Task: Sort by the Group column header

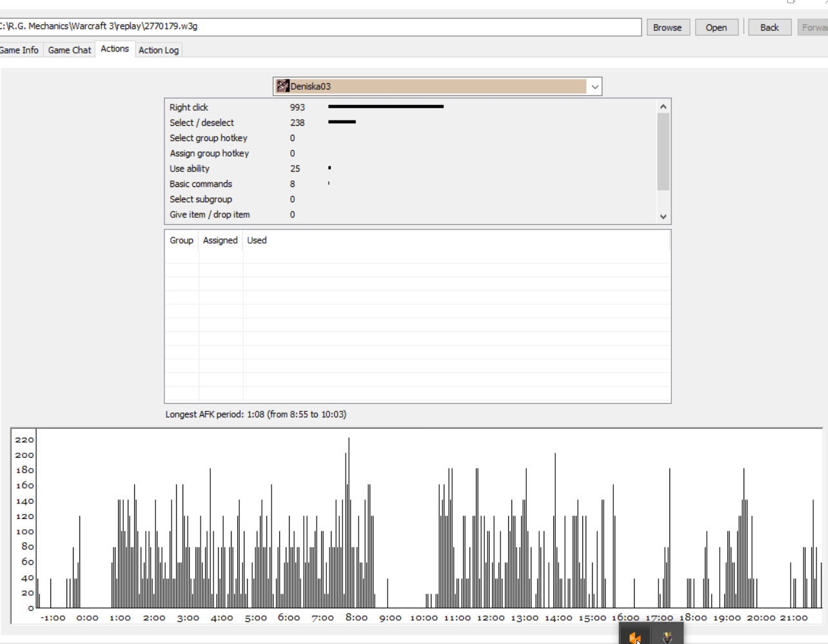Action: tap(181, 240)
